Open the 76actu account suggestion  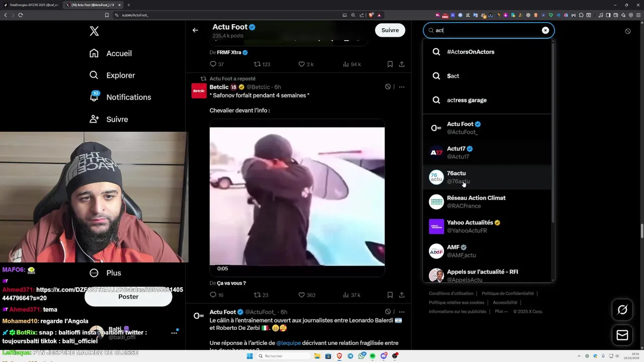click(487, 177)
